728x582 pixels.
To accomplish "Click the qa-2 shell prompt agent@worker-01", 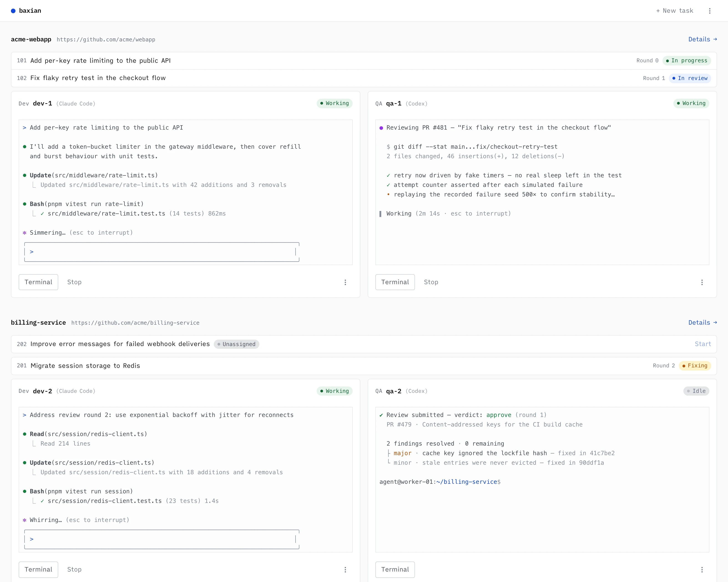I will 440,482.
